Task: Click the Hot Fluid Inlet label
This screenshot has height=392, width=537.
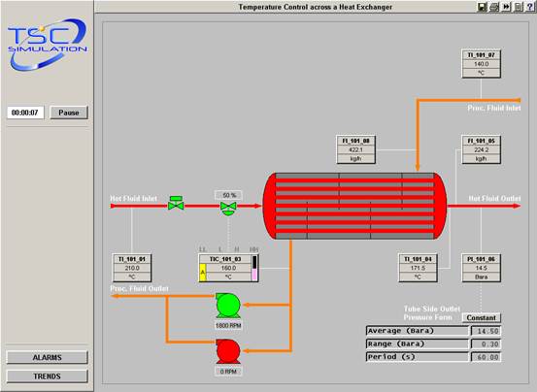Action: pyautogui.click(x=133, y=198)
